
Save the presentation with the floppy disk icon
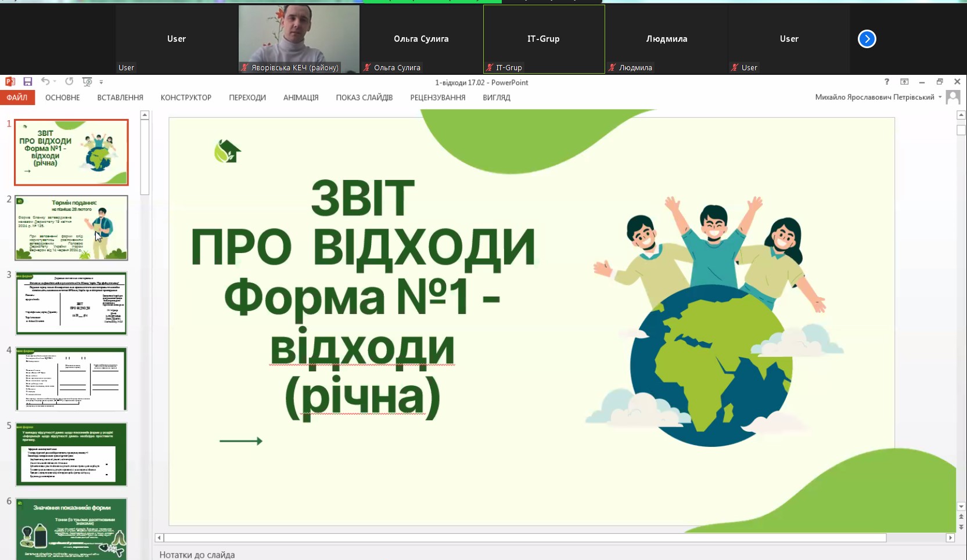point(27,82)
